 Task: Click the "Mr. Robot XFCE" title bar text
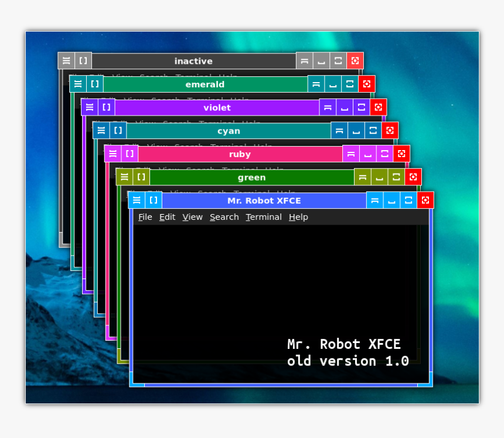tap(264, 201)
